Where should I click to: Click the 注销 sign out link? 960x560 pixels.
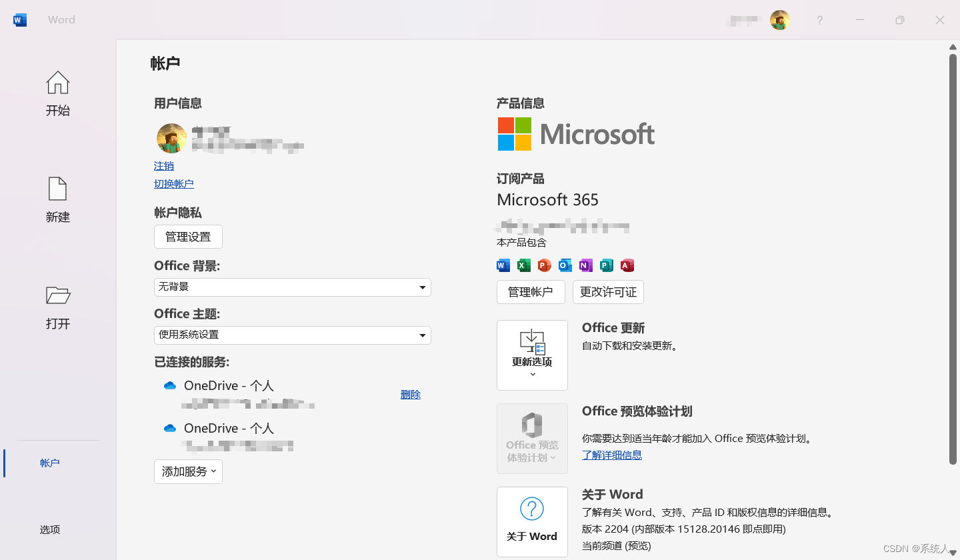pos(164,165)
